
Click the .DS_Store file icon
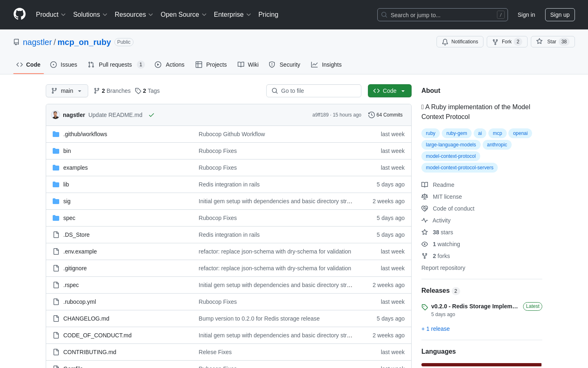(56, 235)
